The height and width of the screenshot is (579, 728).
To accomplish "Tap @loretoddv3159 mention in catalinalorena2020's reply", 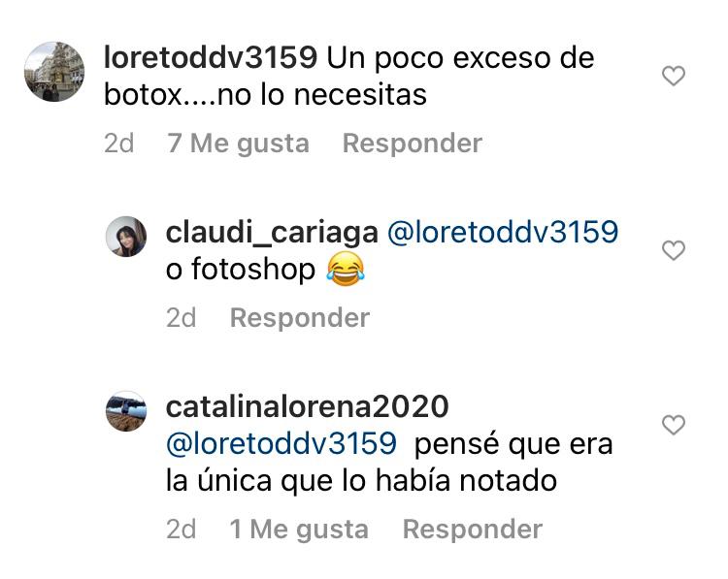I will tap(281, 443).
